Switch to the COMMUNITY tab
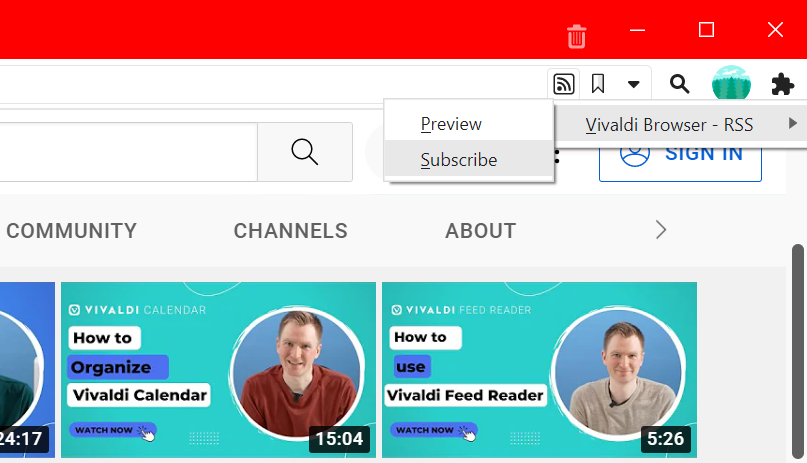The height and width of the screenshot is (463, 807). pos(72,231)
